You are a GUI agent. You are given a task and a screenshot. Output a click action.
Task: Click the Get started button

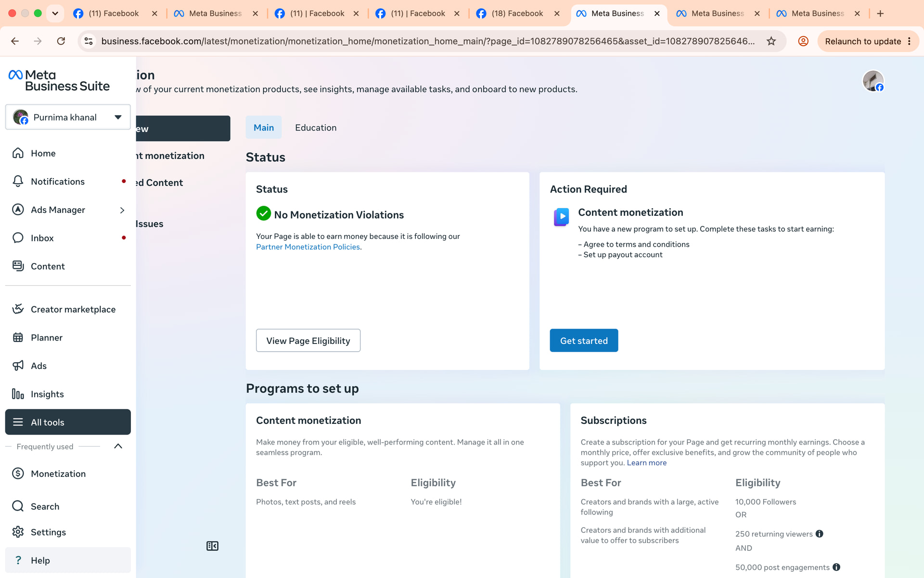pos(584,341)
